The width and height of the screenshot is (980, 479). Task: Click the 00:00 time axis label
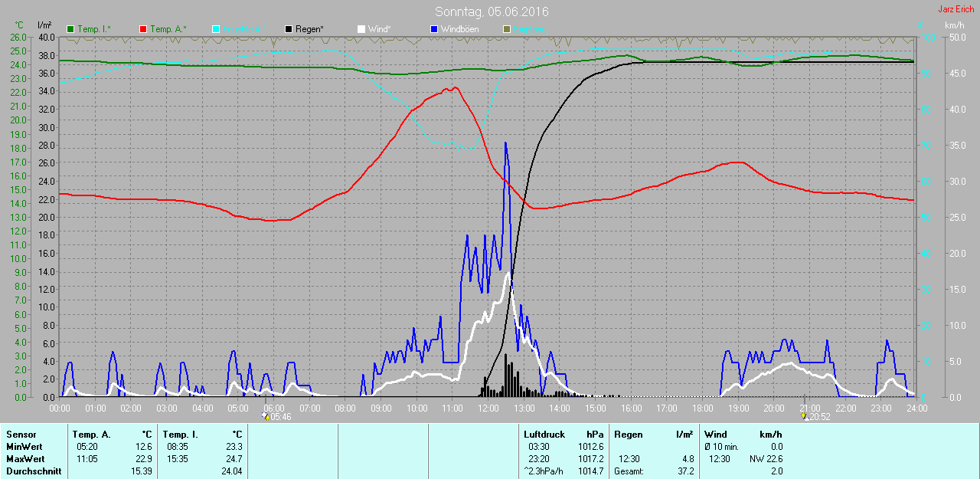(x=60, y=408)
